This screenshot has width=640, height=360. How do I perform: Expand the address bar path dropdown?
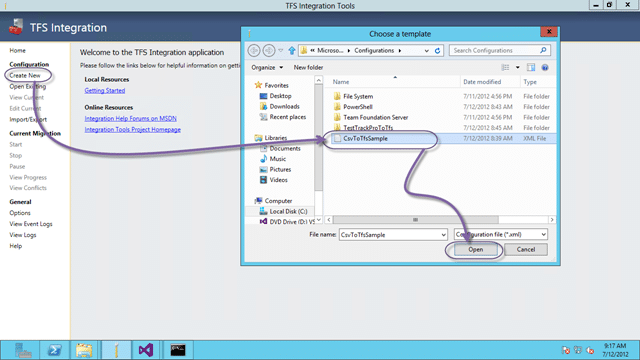click(x=427, y=51)
